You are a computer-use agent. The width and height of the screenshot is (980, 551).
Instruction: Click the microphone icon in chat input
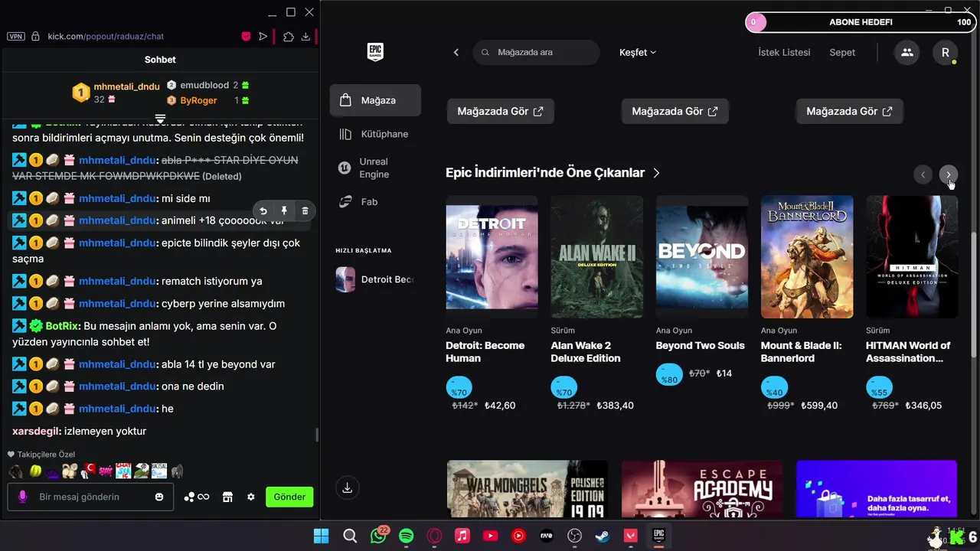(22, 497)
